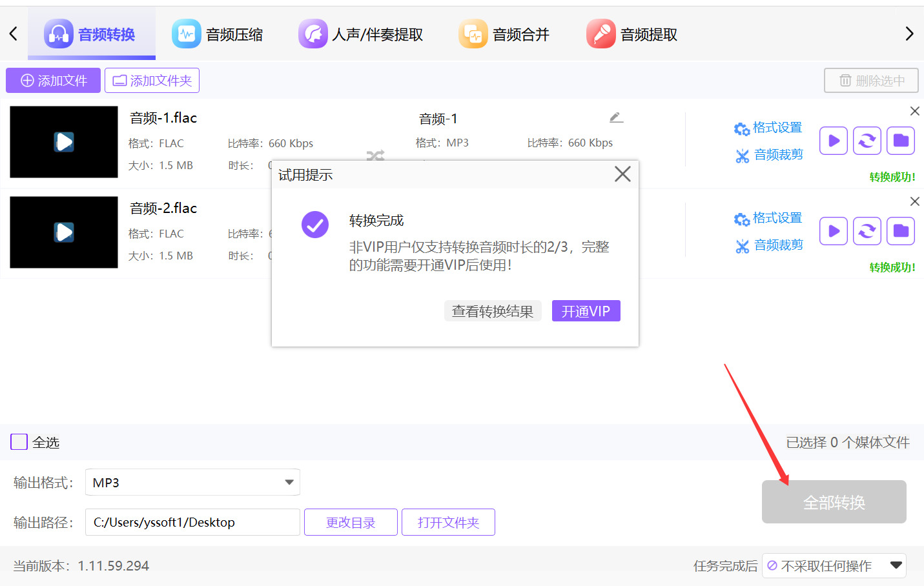Click the 删除选中 button
The width and height of the screenshot is (924, 586).
click(872, 81)
